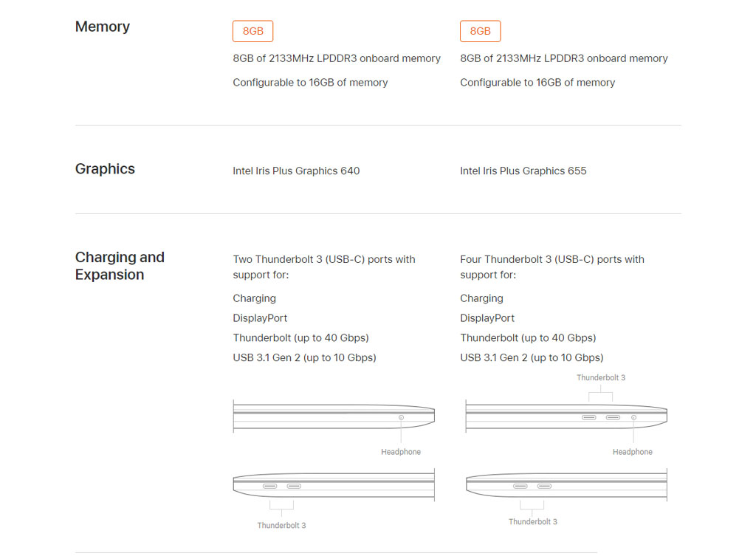The width and height of the screenshot is (756, 556).
Task: Click the left laptop's headphone jack icon
Action: pyautogui.click(x=401, y=418)
